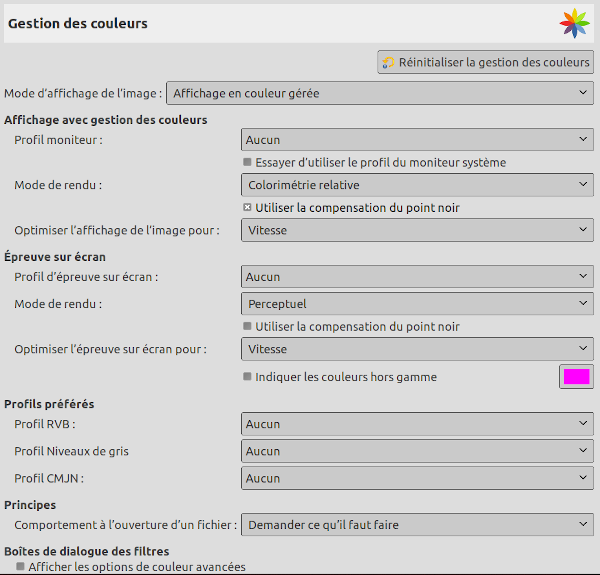Open Optimiser l'épreuve sur écran pour dropdown
This screenshot has width=600, height=575.
click(x=417, y=349)
